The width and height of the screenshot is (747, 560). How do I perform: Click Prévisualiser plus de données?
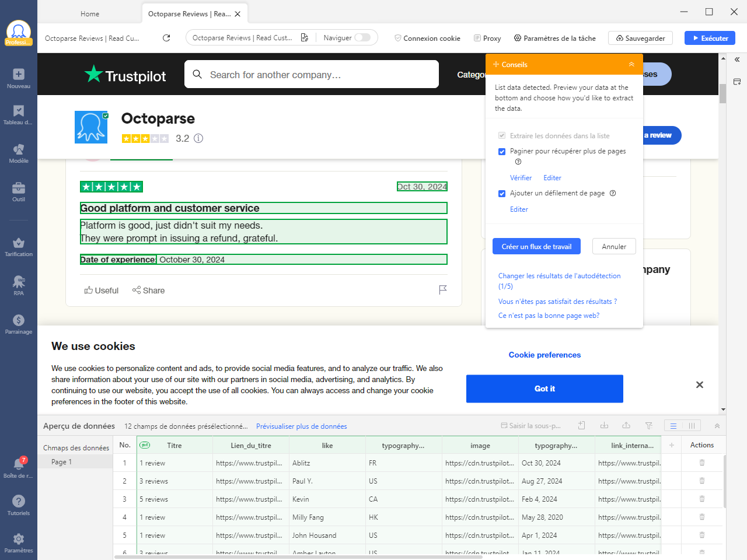point(301,426)
